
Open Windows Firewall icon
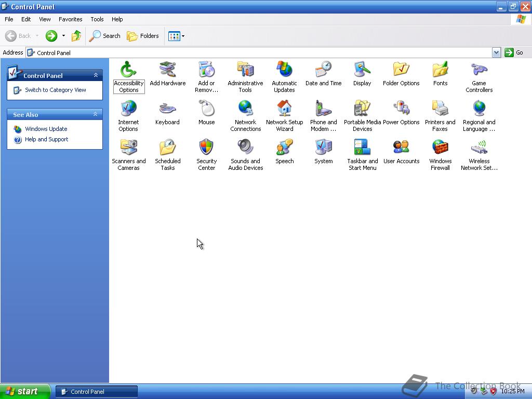[x=440, y=148]
